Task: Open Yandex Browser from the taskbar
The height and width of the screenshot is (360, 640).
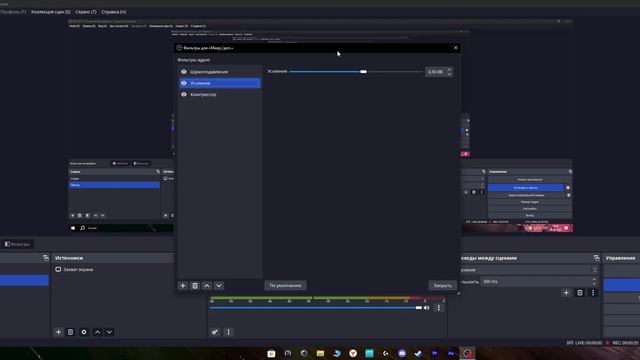Action: tap(353, 353)
